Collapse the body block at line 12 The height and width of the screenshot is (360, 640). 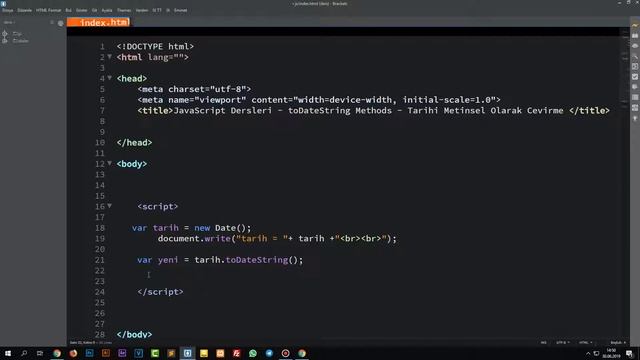click(x=109, y=163)
